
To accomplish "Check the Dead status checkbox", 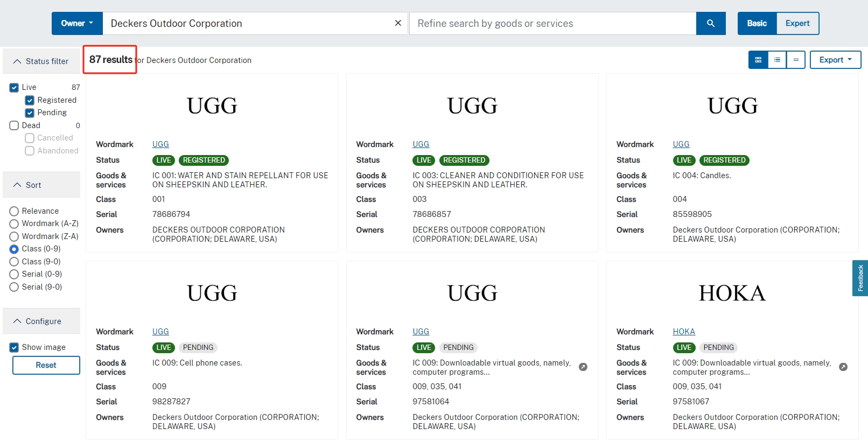I will point(14,125).
